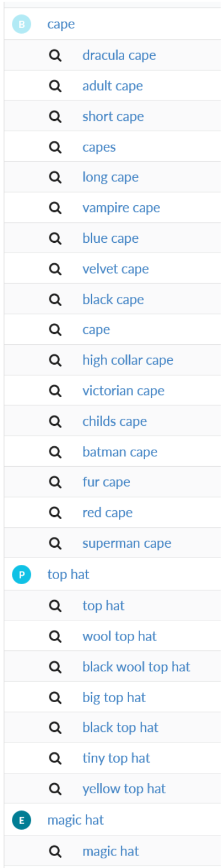Select the wool top hat keyword
Screen dimensions: 222x868
[x=120, y=636]
